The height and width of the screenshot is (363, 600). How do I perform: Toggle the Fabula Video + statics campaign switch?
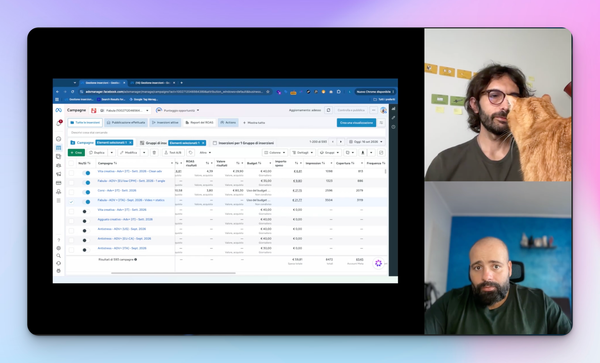coord(86,202)
